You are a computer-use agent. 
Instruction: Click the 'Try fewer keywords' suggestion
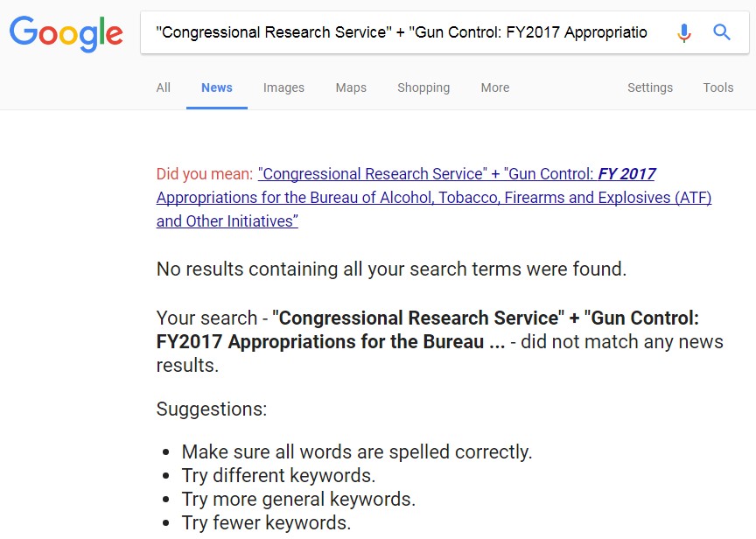[x=266, y=523]
